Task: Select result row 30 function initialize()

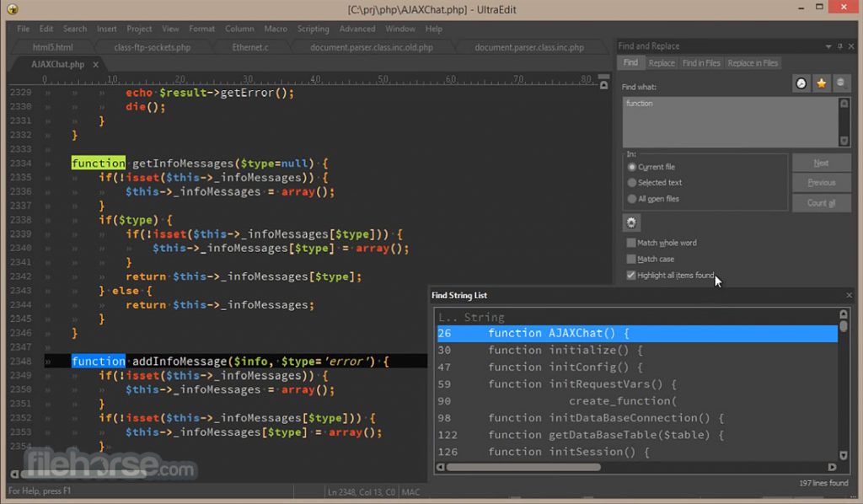Action: 637,350
